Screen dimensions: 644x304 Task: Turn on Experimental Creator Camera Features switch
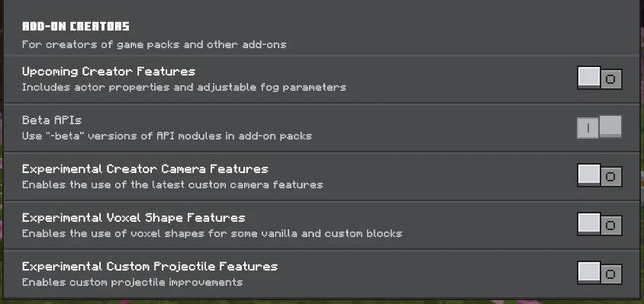pos(600,175)
